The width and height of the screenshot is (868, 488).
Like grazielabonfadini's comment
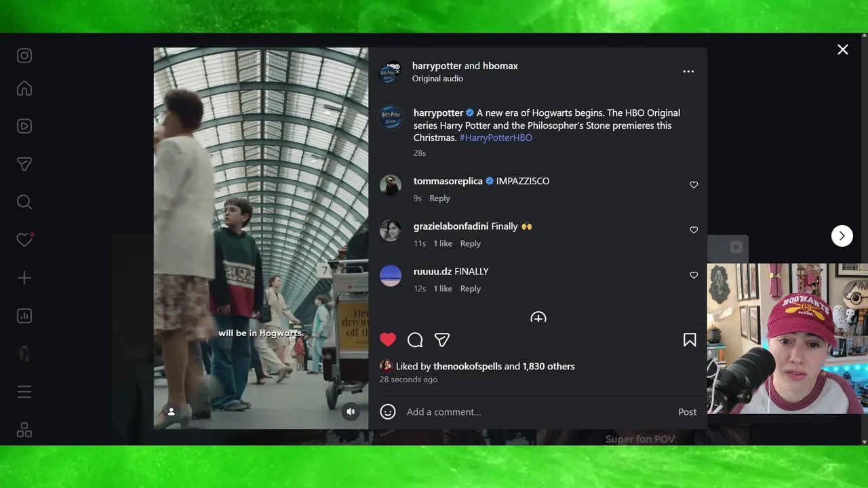[694, 230]
